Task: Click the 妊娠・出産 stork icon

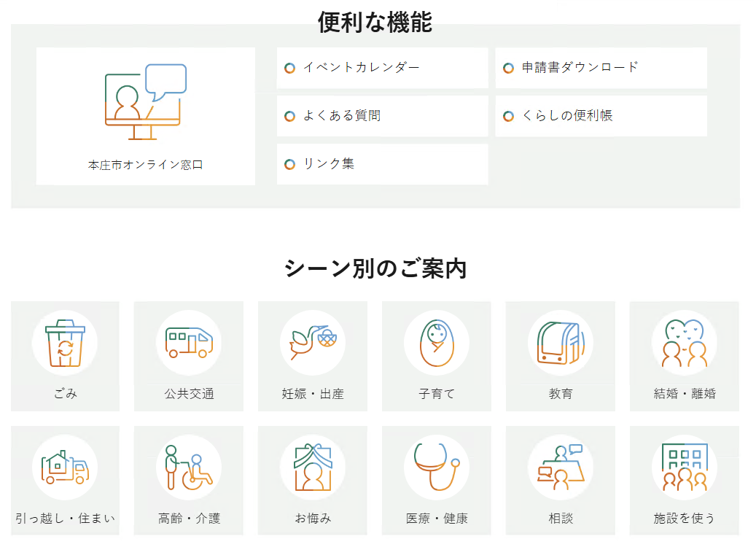Action: click(x=313, y=342)
